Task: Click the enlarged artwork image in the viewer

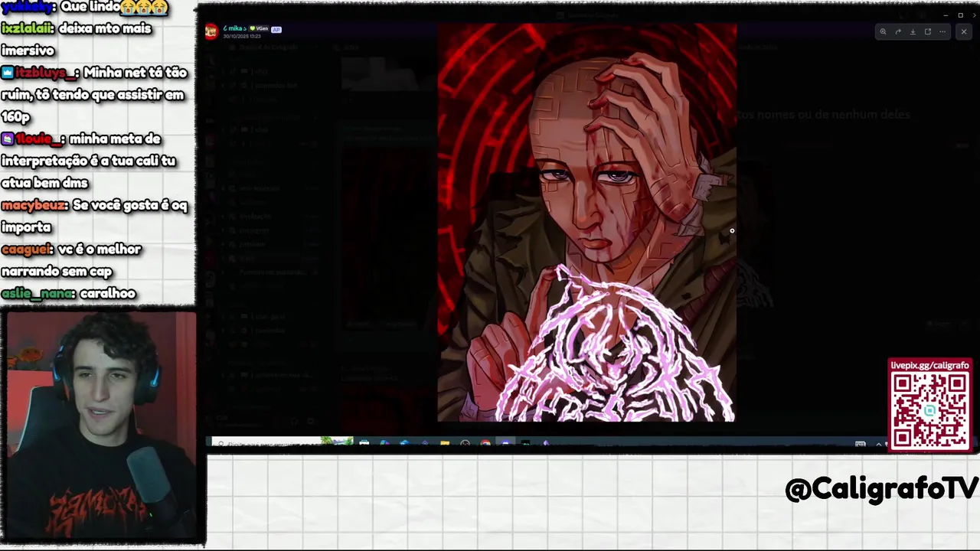Action: [586, 222]
